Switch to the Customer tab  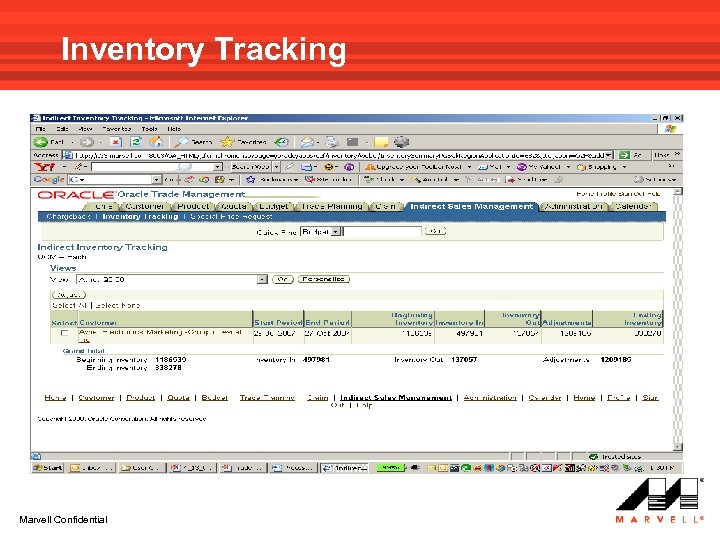(144, 207)
